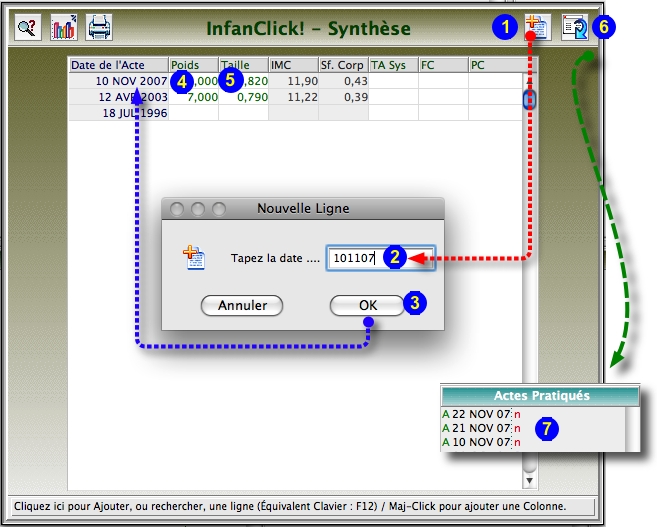Click the Actes Pratiqués panel header
The height and width of the screenshot is (527, 657).
[x=541, y=395]
